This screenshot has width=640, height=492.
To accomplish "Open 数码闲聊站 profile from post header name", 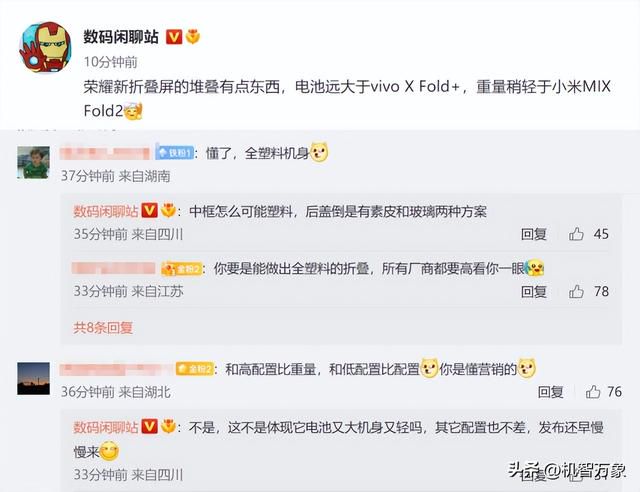I will click(121, 37).
